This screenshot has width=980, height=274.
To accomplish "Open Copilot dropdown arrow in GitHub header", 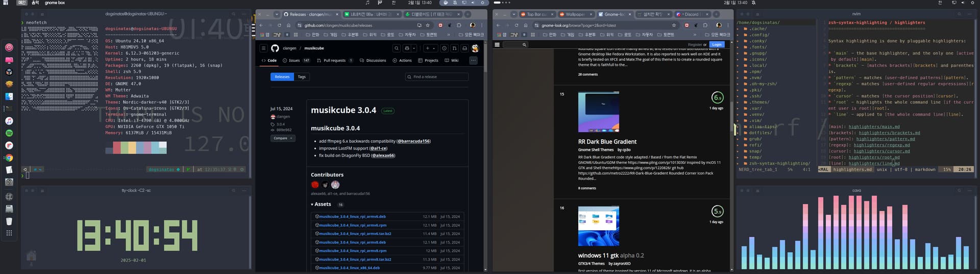I will tap(414, 48).
